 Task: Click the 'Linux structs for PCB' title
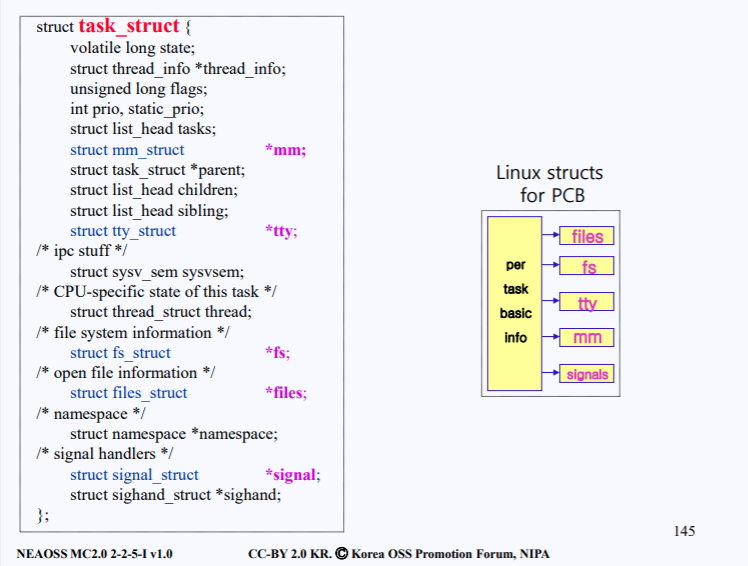point(550,184)
